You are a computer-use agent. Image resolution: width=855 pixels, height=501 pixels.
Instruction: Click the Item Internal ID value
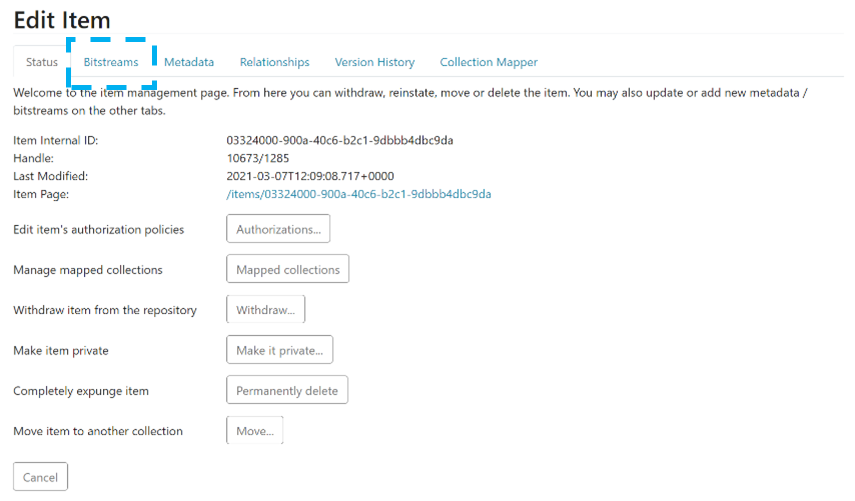(x=340, y=140)
